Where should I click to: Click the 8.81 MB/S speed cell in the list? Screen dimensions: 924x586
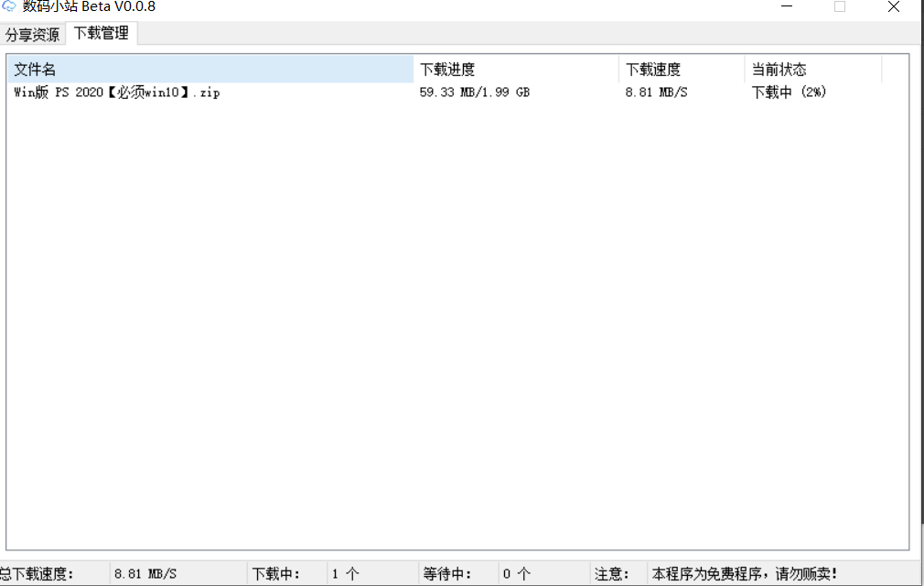(656, 92)
